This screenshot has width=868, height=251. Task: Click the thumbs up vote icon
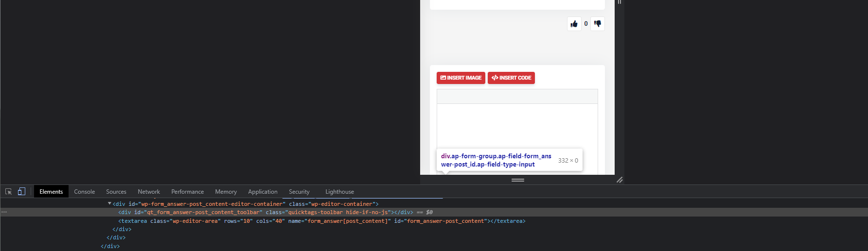574,24
